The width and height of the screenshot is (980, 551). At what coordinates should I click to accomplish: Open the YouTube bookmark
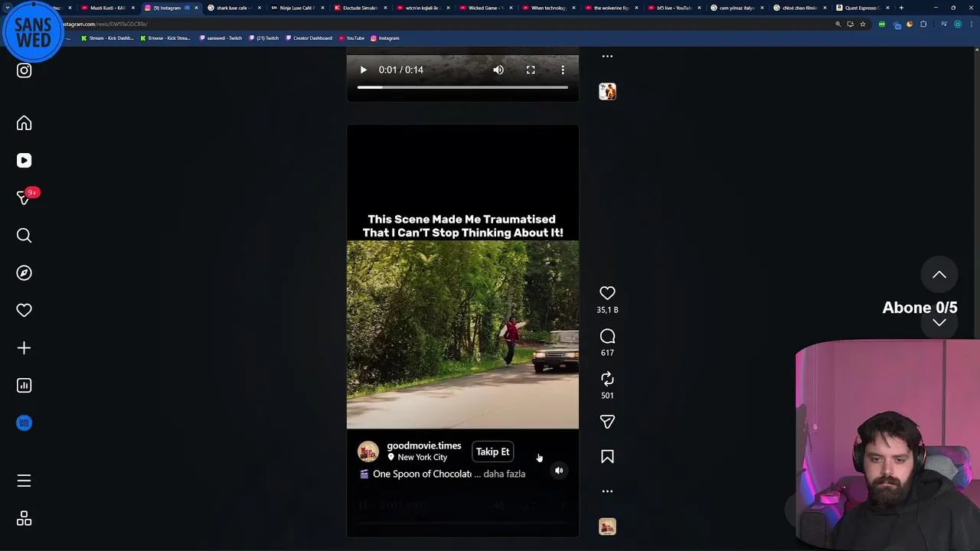point(352,38)
